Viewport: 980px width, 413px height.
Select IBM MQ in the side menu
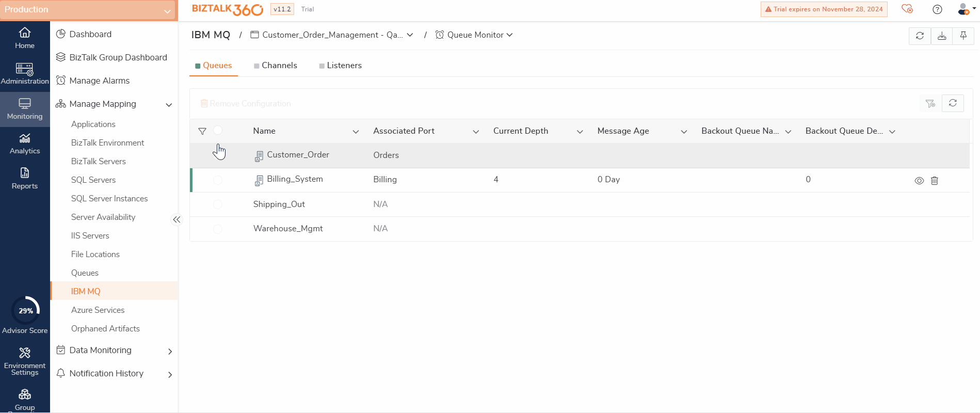(x=114, y=291)
